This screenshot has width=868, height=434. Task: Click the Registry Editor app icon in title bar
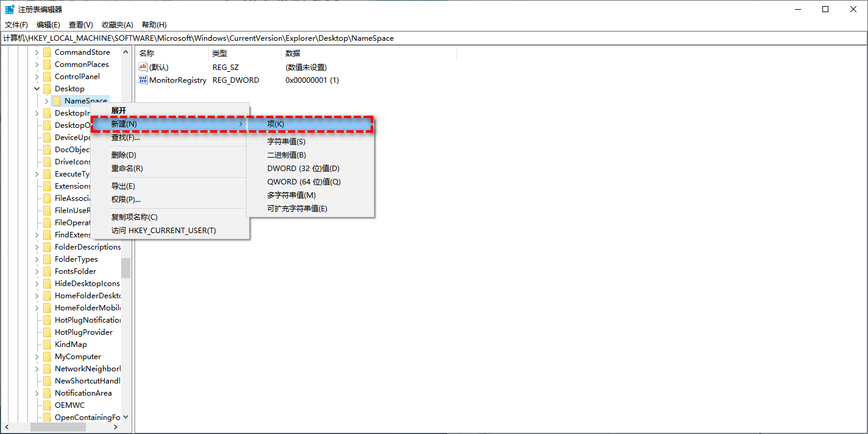10,9
